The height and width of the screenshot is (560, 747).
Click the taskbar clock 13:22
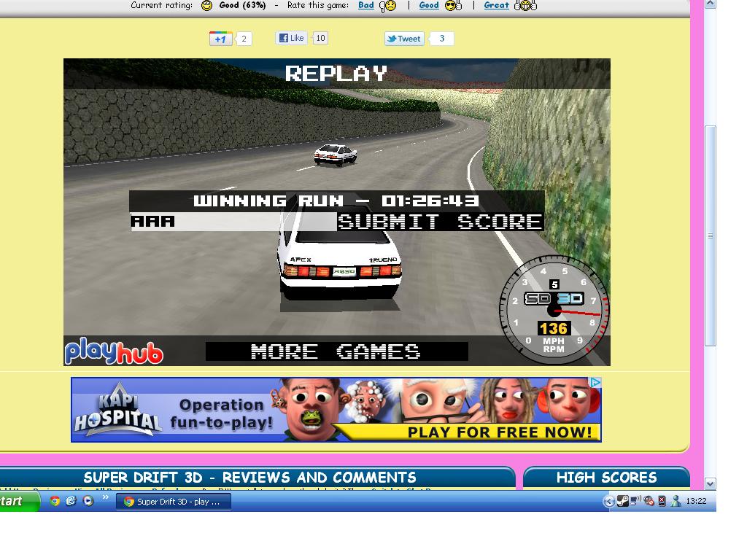pos(696,502)
